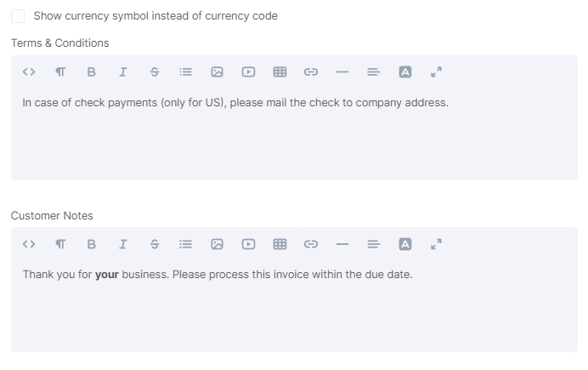Insert table in Customer Notes editor
Viewport: 588px width, 370px height.
(x=280, y=244)
